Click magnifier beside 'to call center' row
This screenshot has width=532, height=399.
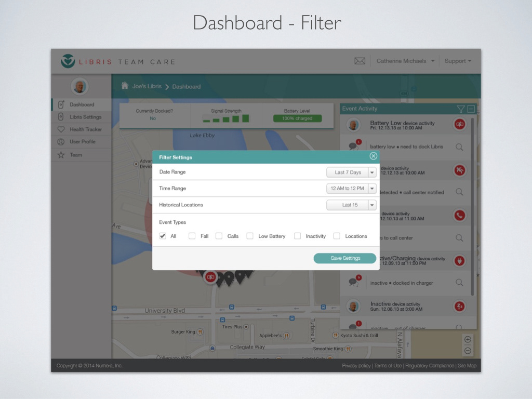click(459, 238)
